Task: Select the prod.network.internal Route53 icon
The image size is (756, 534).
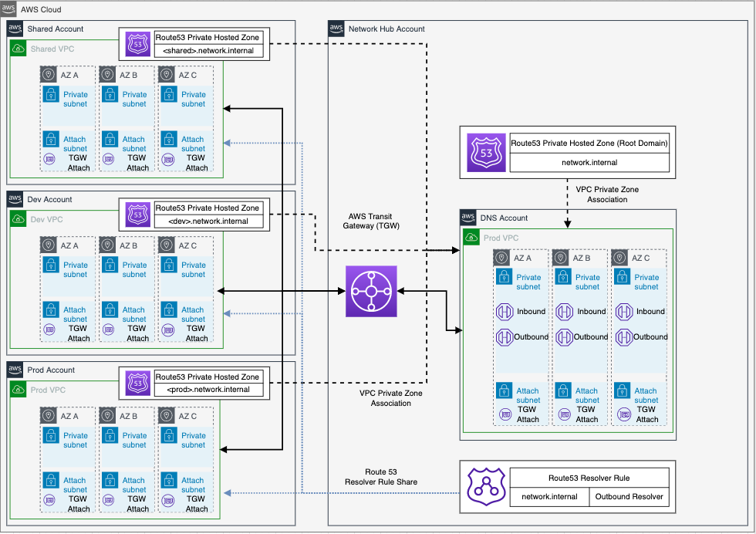Action: [138, 383]
